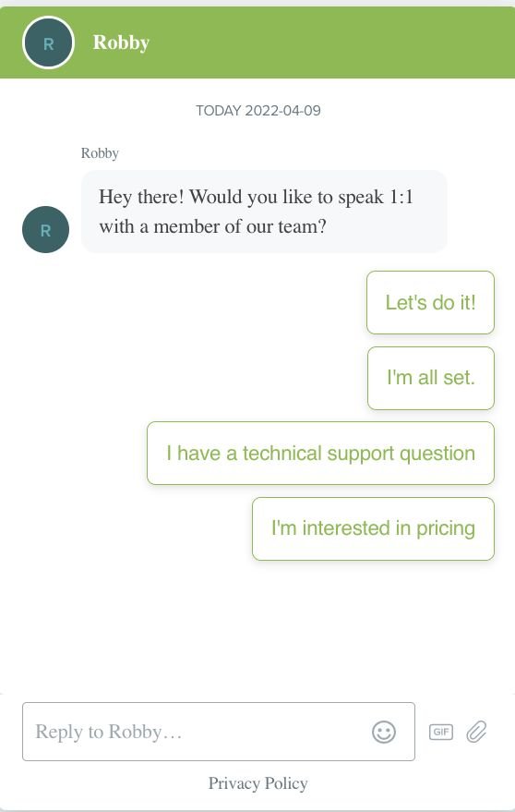Click the R avatar beside the message
Viewport: 515px width, 812px height.
click(45, 229)
